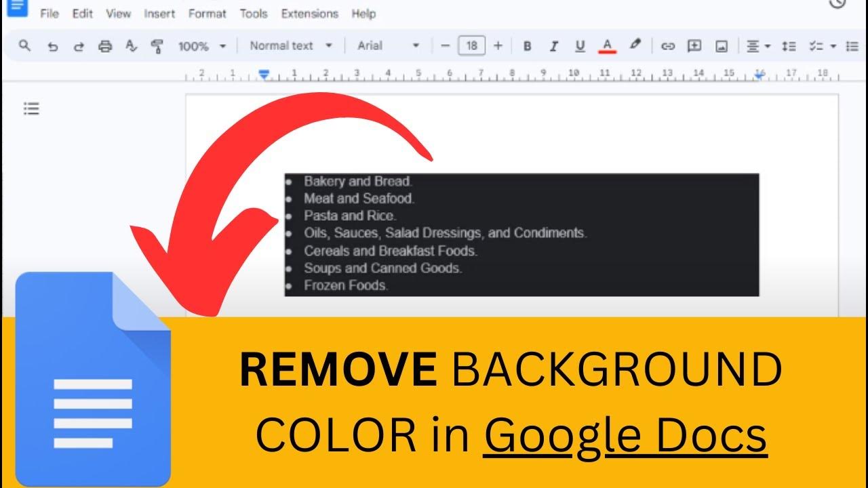Viewport: 868px width, 488px height.
Task: Open the Extensions menu
Action: point(309,14)
